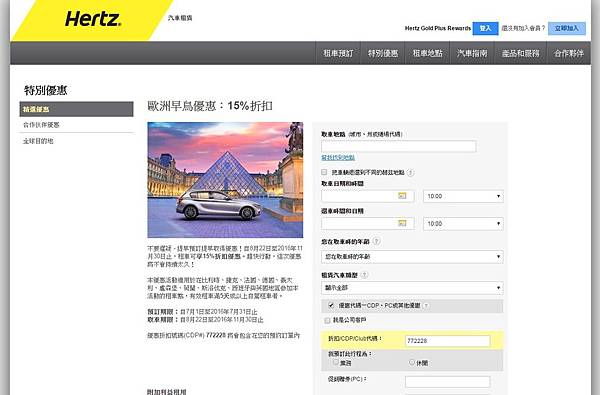Select 精選優惠 in the sidebar

[x=77, y=109]
